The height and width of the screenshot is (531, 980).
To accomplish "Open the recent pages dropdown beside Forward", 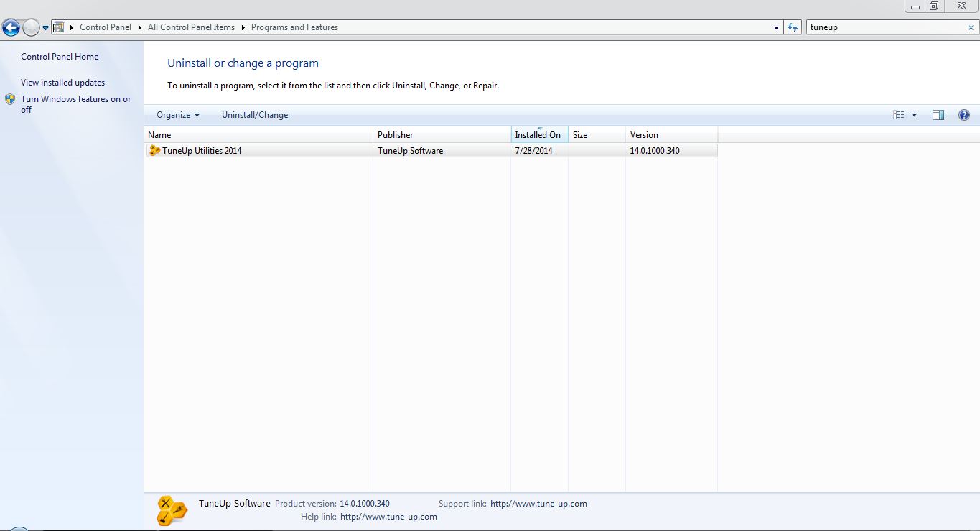I will coord(46,28).
